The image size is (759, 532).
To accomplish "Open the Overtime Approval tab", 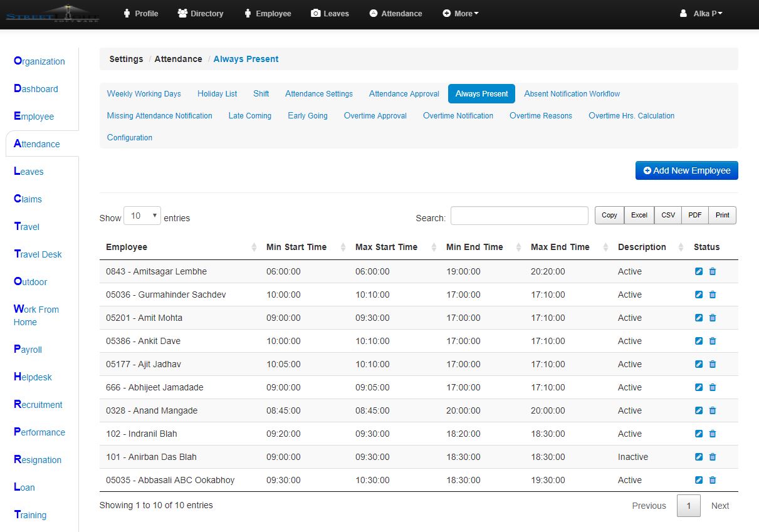I will click(375, 115).
